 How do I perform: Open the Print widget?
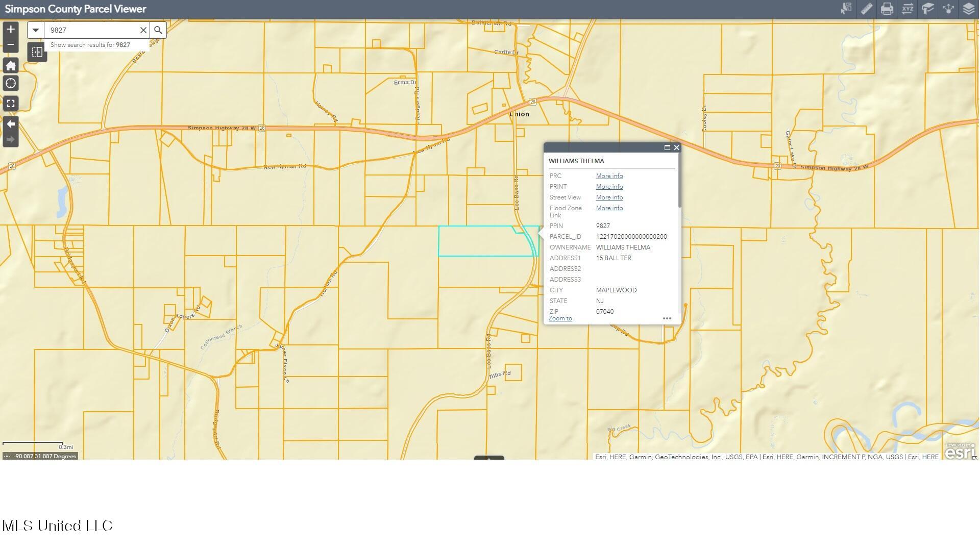[x=887, y=9]
